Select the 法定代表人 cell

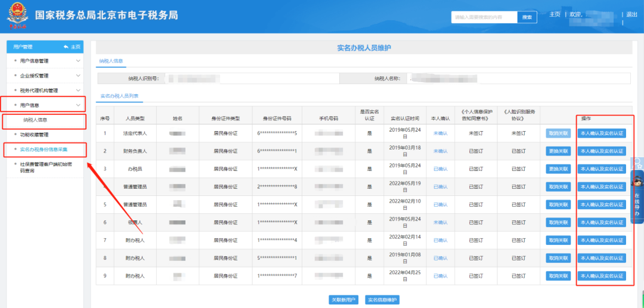[135, 133]
